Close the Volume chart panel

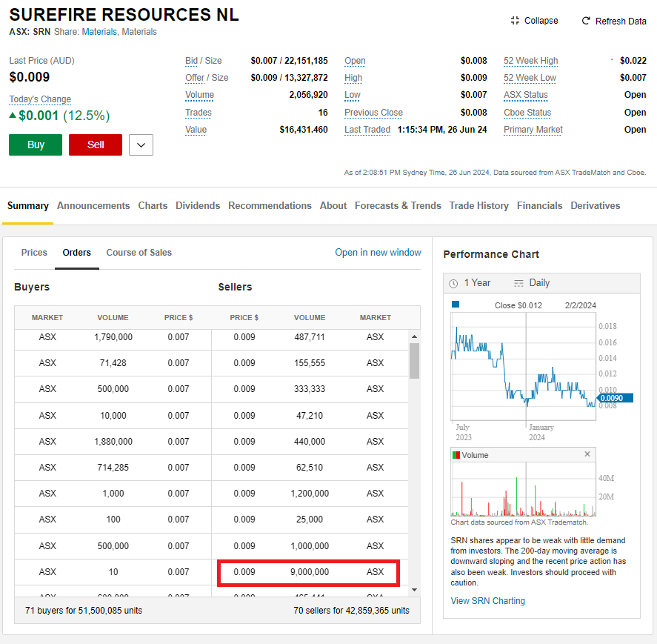[x=587, y=454]
